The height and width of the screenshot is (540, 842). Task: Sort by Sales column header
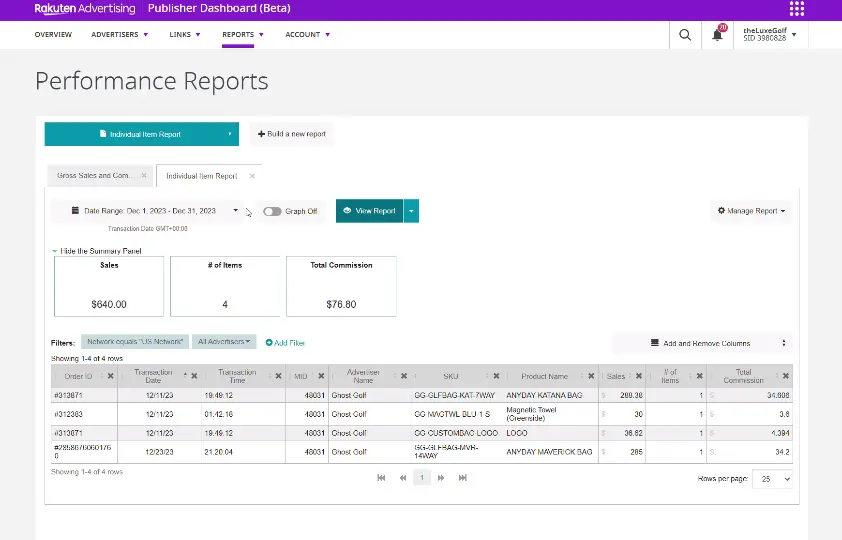pos(615,376)
